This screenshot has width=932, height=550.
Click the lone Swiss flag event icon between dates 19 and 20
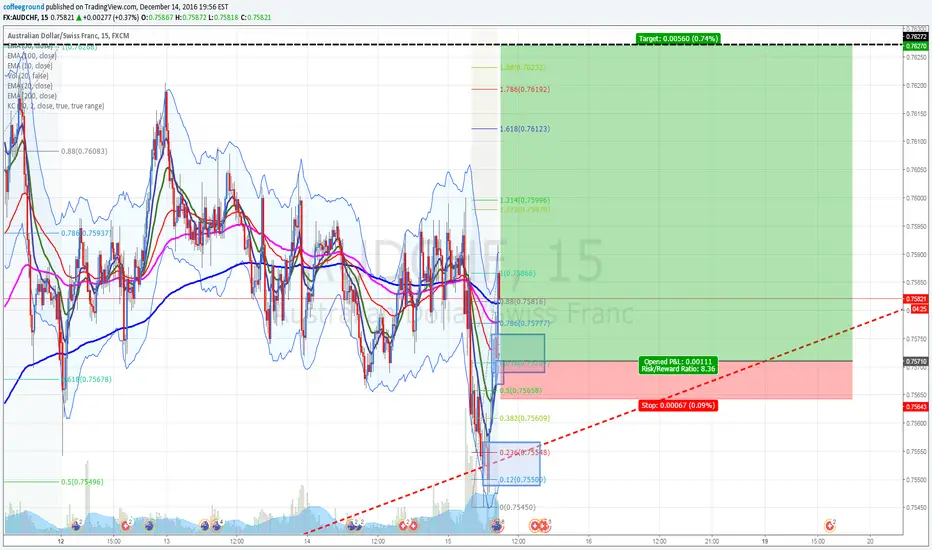[829, 526]
